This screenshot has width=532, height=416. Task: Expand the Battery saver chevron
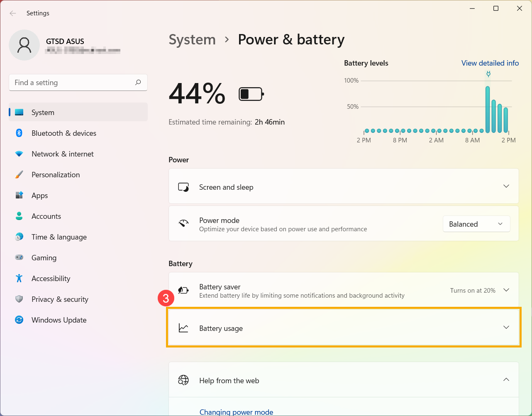506,290
